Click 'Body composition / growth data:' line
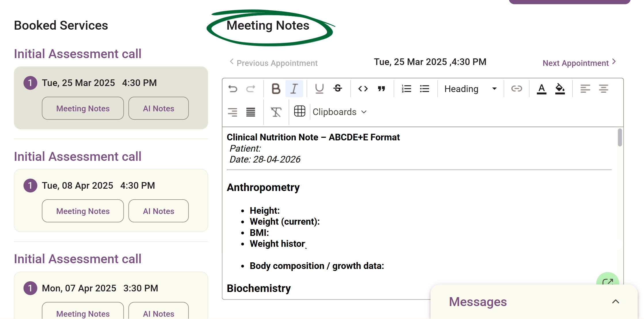The height and width of the screenshot is (319, 644). (317, 266)
